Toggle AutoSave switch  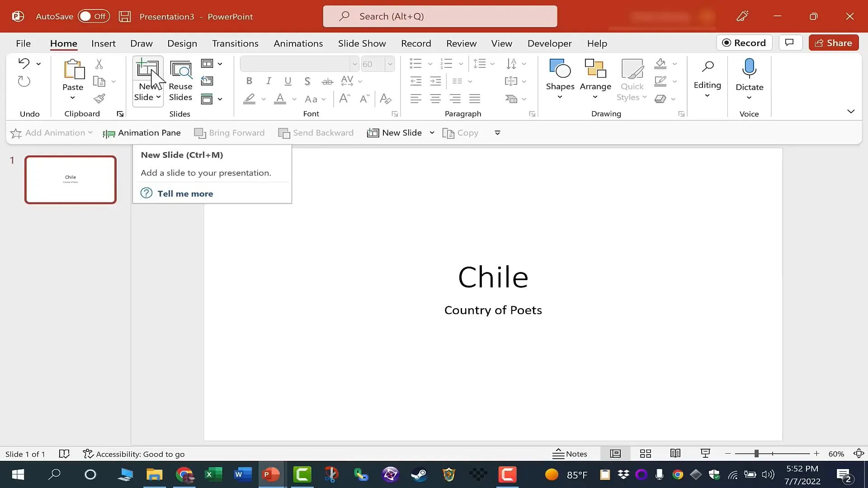tap(94, 16)
